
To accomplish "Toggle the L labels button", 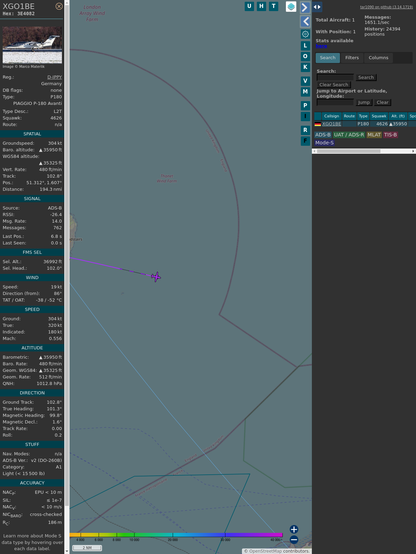I will pyautogui.click(x=305, y=46).
